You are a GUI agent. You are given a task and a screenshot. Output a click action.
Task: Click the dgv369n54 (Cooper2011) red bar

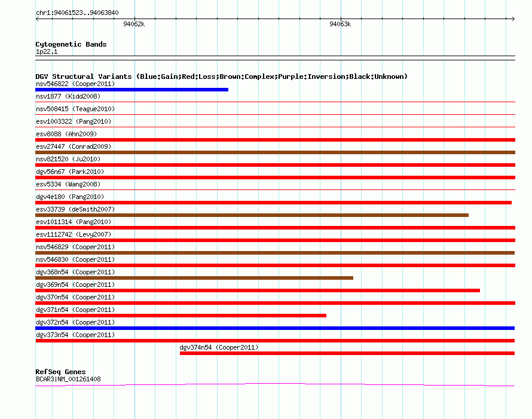pos(258,290)
